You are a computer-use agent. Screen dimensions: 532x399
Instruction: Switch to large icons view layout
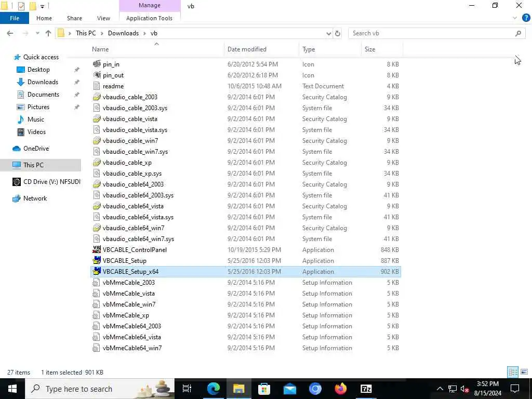[524, 372]
